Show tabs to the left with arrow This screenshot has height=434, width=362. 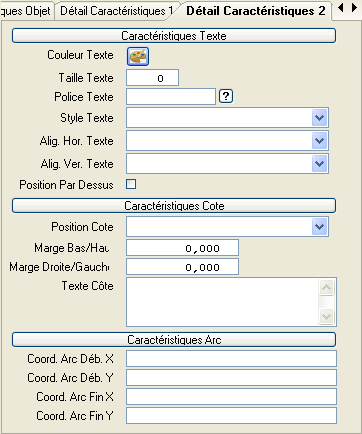click(x=341, y=8)
